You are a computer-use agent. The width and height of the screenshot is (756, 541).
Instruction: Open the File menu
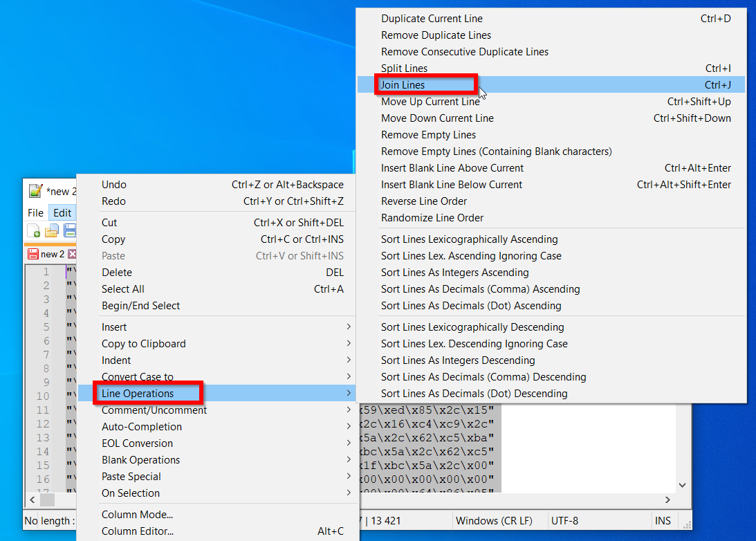coord(35,213)
